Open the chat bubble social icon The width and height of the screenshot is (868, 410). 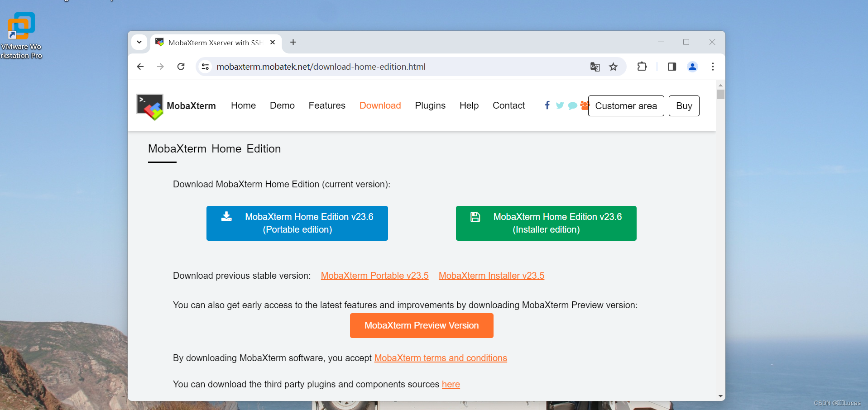tap(572, 105)
